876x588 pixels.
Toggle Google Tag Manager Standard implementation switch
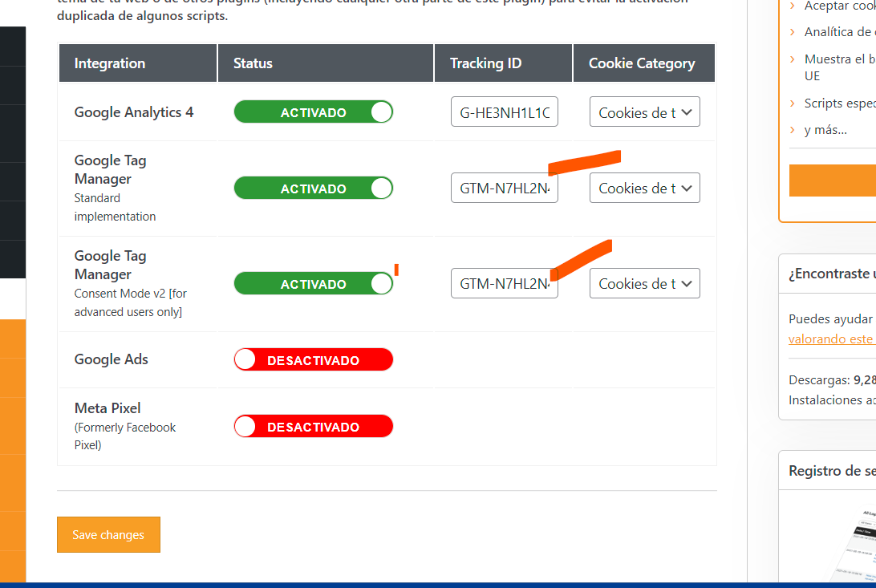314,189
